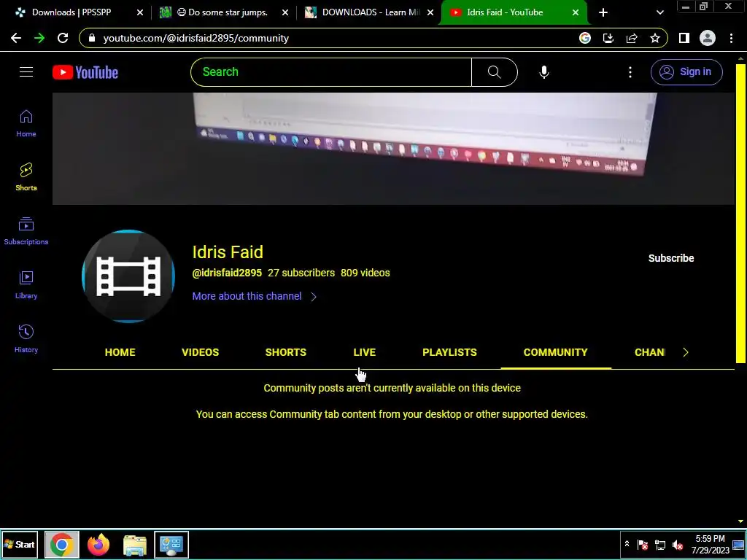Screen dimensions: 747x560
Task: Click the search magnifier button
Action: coord(494,72)
